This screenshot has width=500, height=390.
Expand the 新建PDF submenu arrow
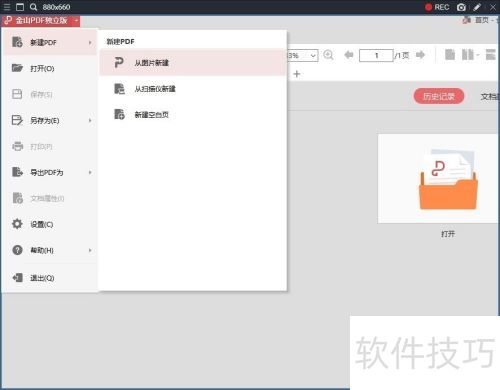click(x=90, y=43)
